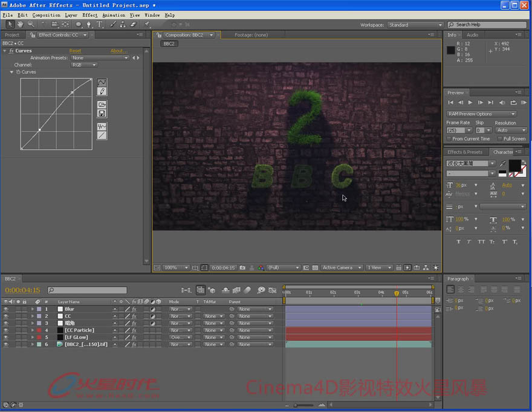532x412 pixels.
Task: Open the timeline composition mini-flowchart
Action: 186,290
